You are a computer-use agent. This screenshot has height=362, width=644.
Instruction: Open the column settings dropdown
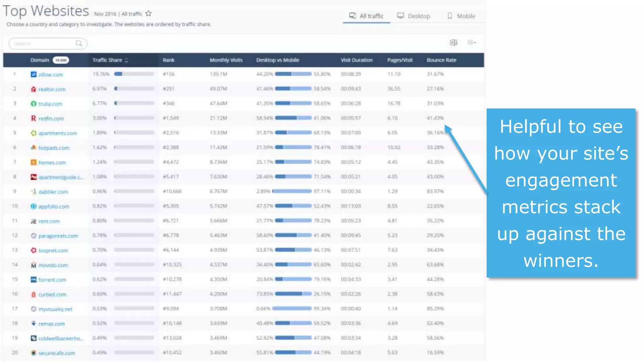tap(471, 42)
